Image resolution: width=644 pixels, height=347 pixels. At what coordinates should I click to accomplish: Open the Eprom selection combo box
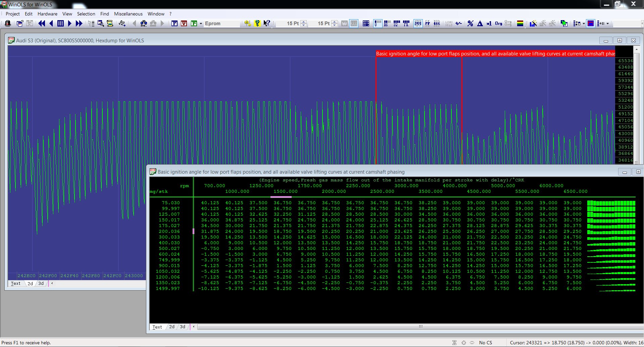pyautogui.click(x=222, y=24)
